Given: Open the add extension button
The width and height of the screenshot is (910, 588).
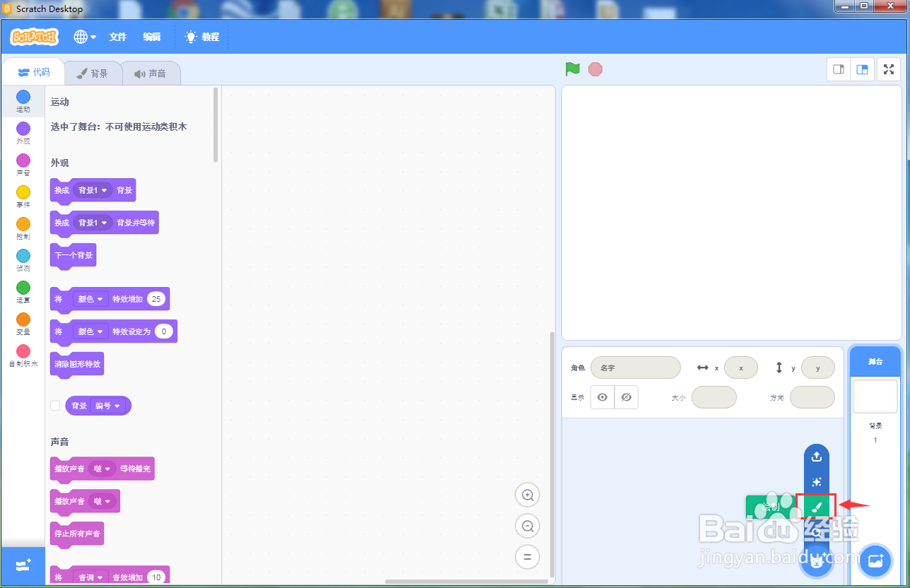Looking at the screenshot, I should pyautogui.click(x=23, y=565).
